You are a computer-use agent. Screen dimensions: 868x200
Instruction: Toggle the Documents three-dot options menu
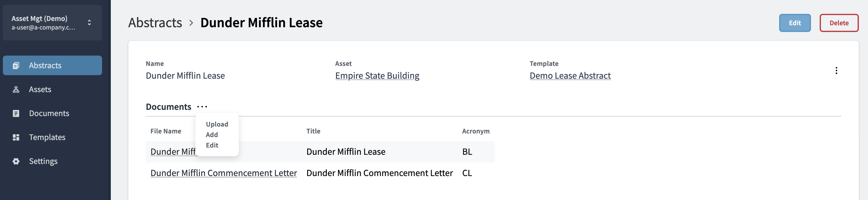(x=202, y=107)
